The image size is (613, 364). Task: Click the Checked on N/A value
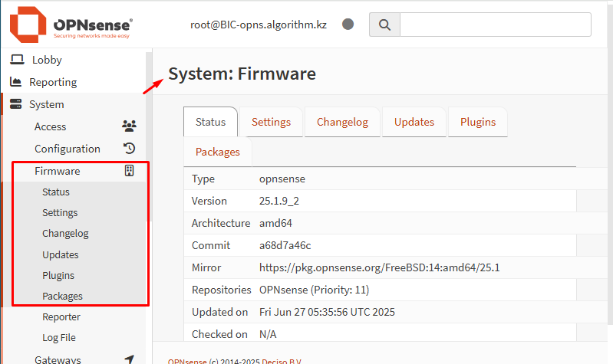(x=268, y=334)
